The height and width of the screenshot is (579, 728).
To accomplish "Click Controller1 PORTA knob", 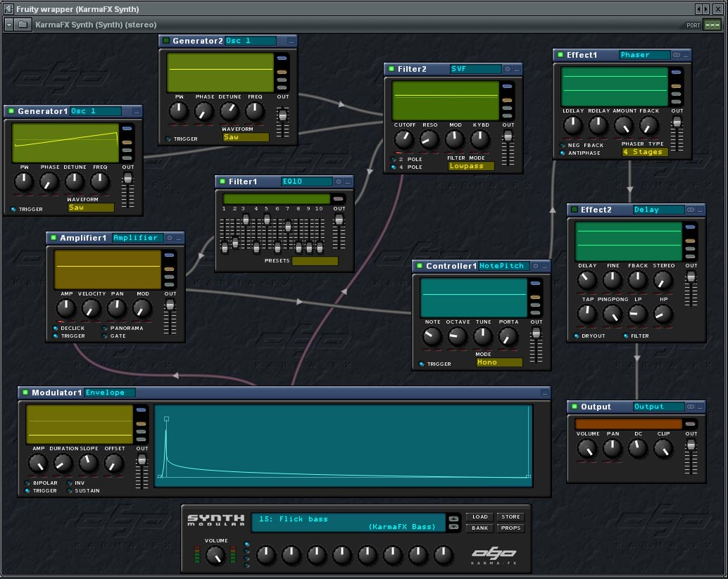I will (x=508, y=336).
